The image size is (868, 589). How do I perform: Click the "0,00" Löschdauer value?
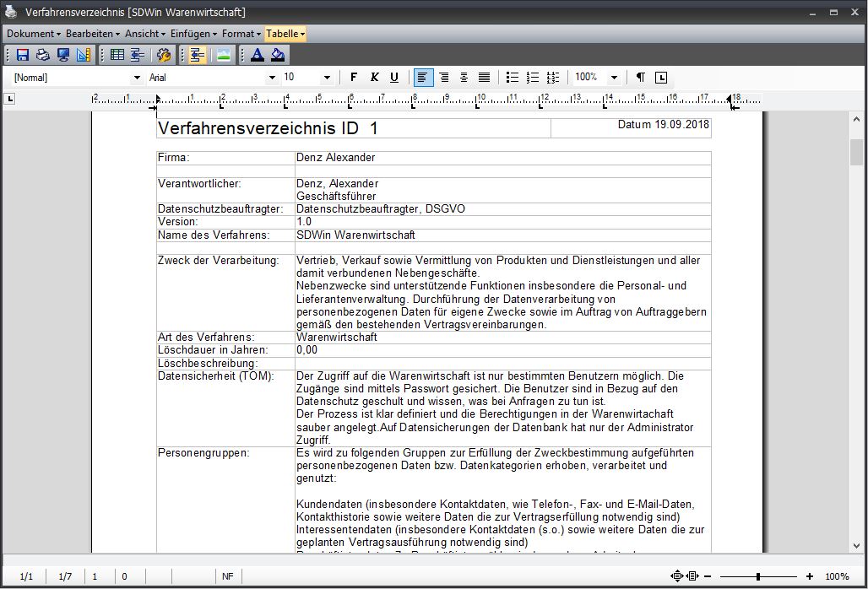coord(307,350)
